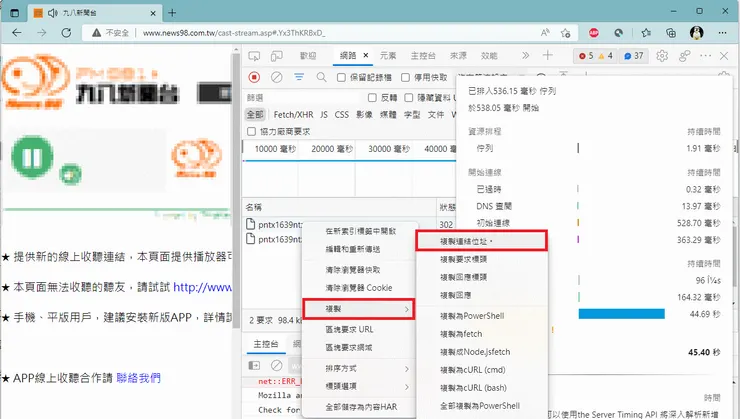Screen dimensions: 740x419
Task: Enable the 停用快取 checkbox
Action: (x=405, y=77)
